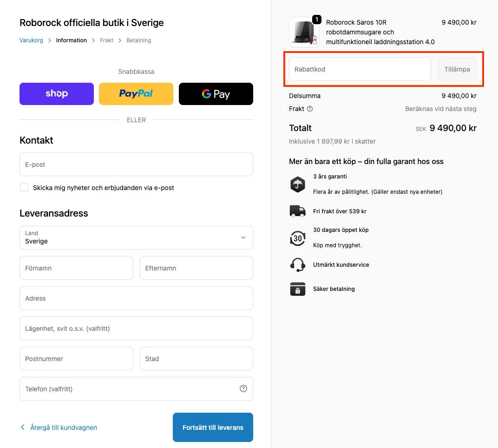Click 'Inklusive 1 897,99 kr i skatter' text
The image size is (498, 448).
coord(332,141)
